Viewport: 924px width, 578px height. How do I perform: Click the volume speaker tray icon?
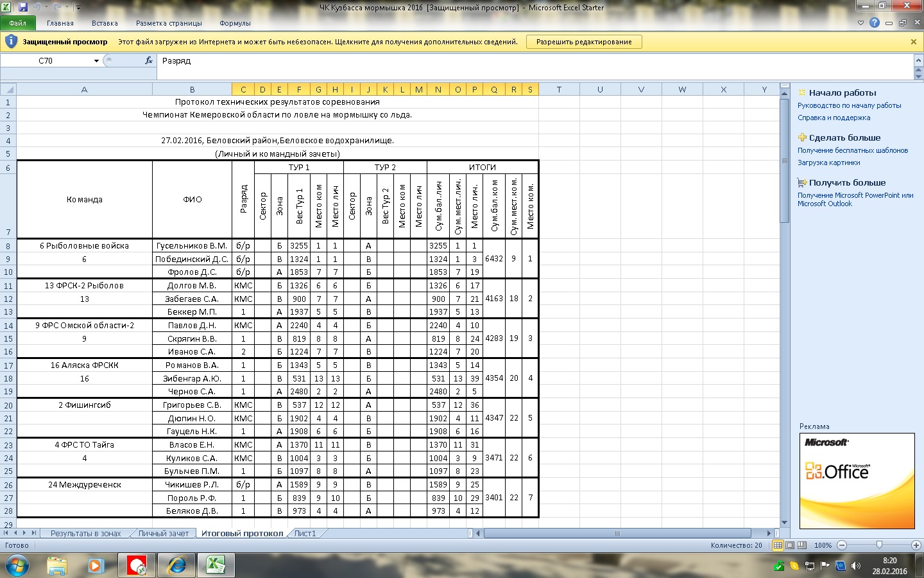pos(855,566)
